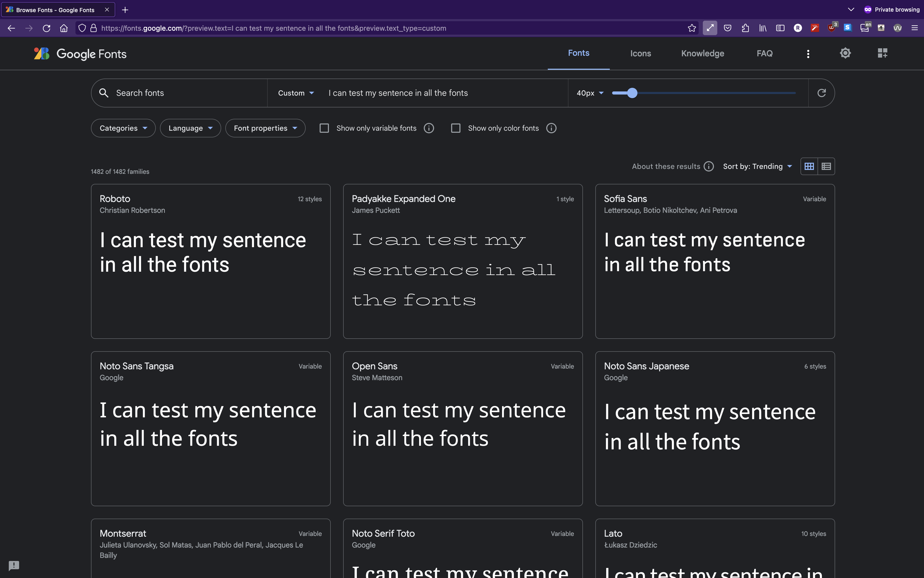Screen dimensions: 924x578
Task: Expand the Font properties filter
Action: (x=265, y=128)
